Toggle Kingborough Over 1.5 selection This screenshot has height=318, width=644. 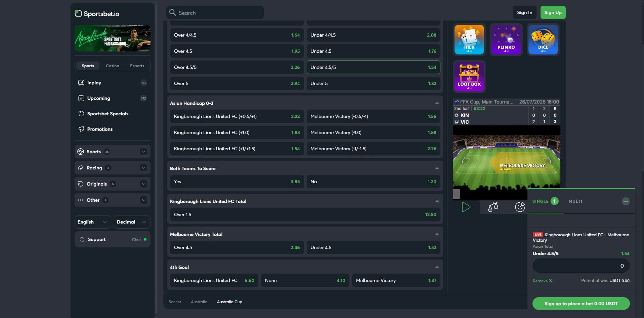tap(305, 214)
